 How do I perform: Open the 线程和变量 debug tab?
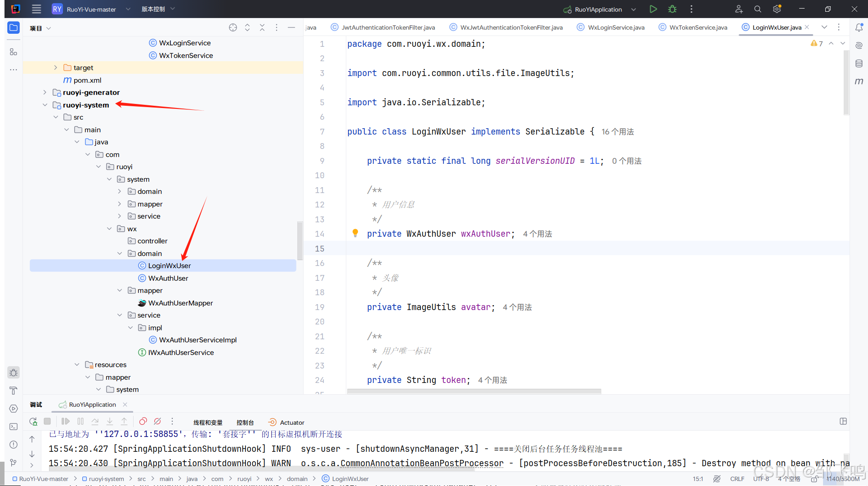pos(208,423)
